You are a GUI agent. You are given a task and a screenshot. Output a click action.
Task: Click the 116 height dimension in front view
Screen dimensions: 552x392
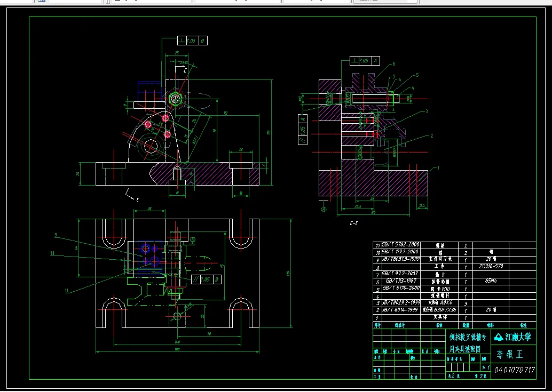click(x=268, y=132)
